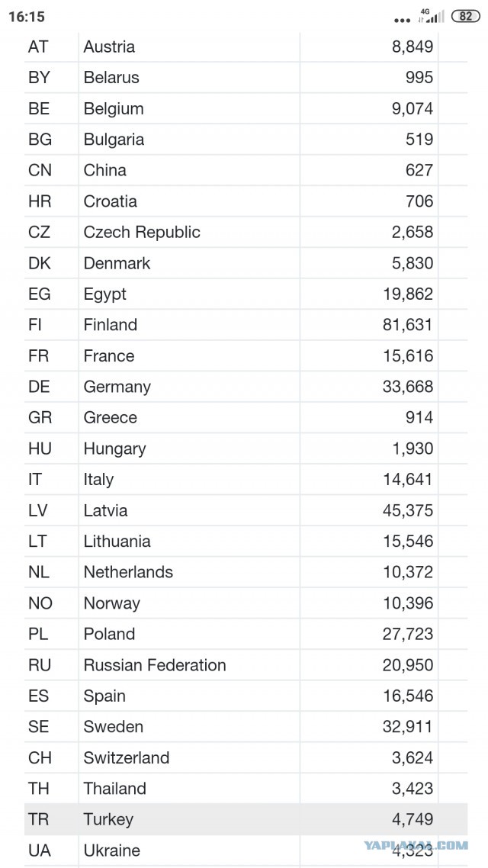Click the Netherlands country name
The height and width of the screenshot is (868, 488).
pos(128,572)
